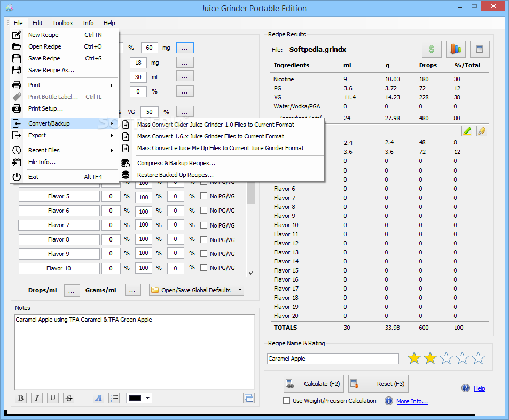Toggle underline formatting in Notes
This screenshot has height=420, width=509.
point(52,398)
